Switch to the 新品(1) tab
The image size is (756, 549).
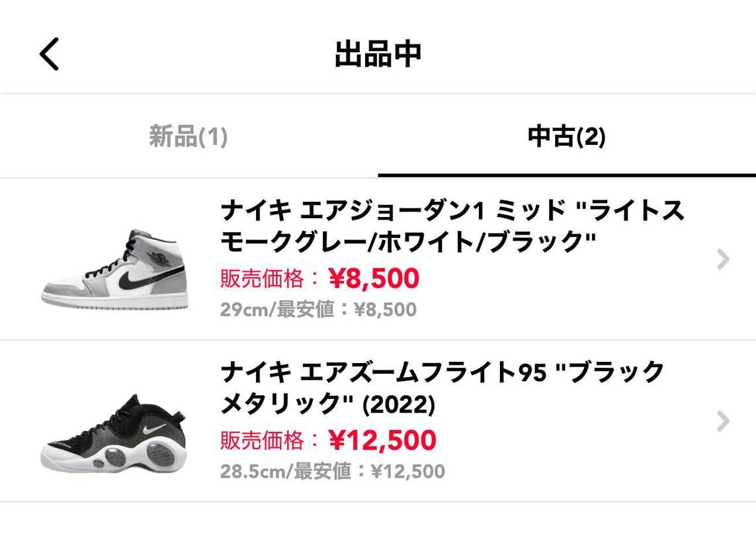point(188,136)
